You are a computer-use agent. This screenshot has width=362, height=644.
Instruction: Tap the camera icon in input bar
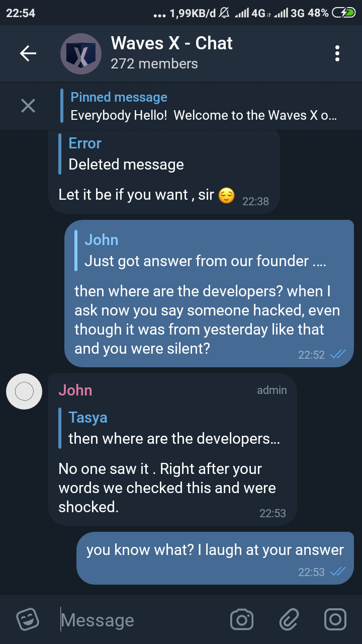(242, 619)
